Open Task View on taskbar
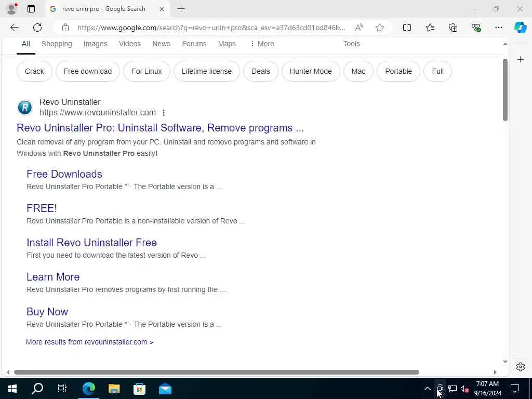The height and width of the screenshot is (399, 532). [62, 389]
